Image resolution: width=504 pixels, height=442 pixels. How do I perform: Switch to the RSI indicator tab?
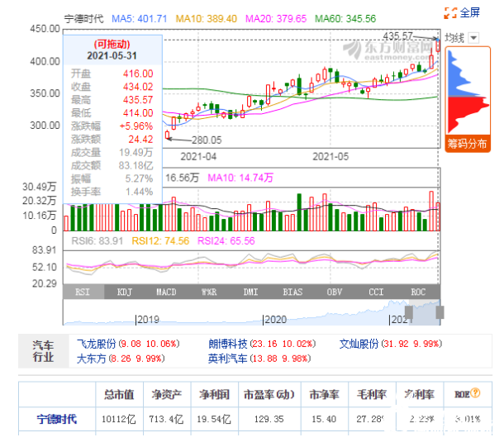point(83,292)
